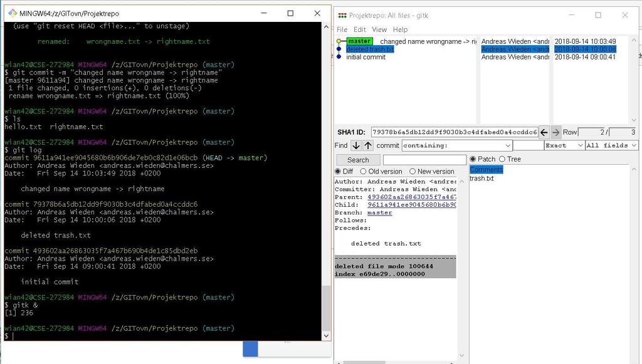Follow the master branch link
This screenshot has width=642, height=364.
(379, 212)
